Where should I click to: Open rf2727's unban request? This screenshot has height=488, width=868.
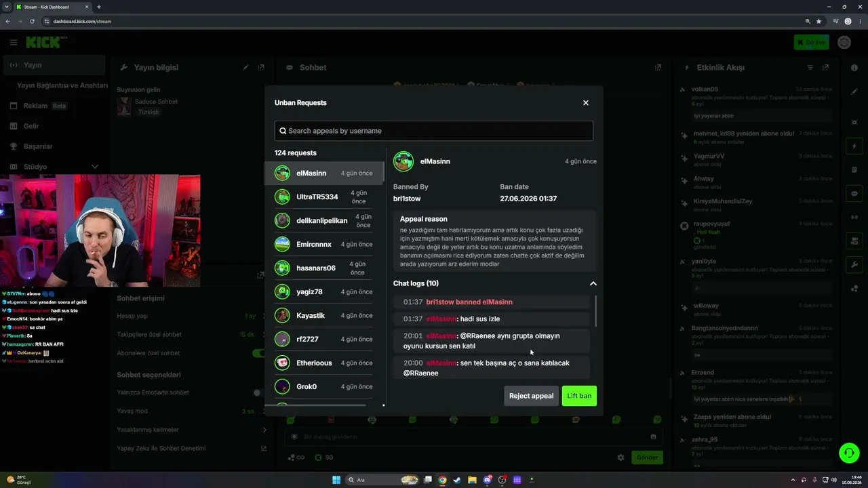tap(324, 339)
